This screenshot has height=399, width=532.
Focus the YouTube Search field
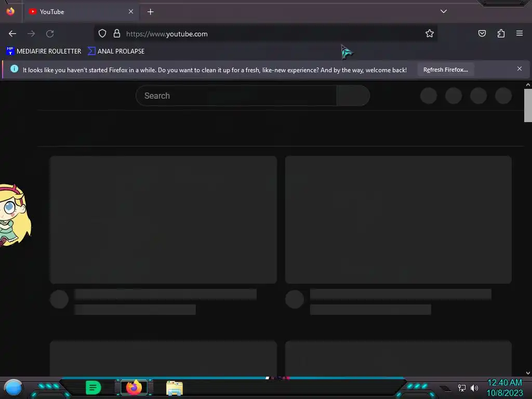coord(236,96)
